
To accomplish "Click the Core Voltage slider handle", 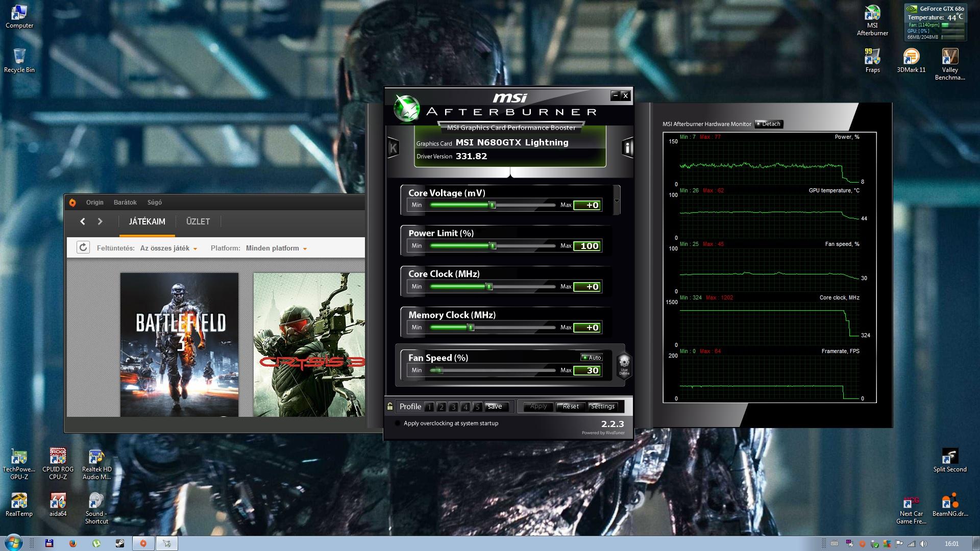I will [x=493, y=205].
